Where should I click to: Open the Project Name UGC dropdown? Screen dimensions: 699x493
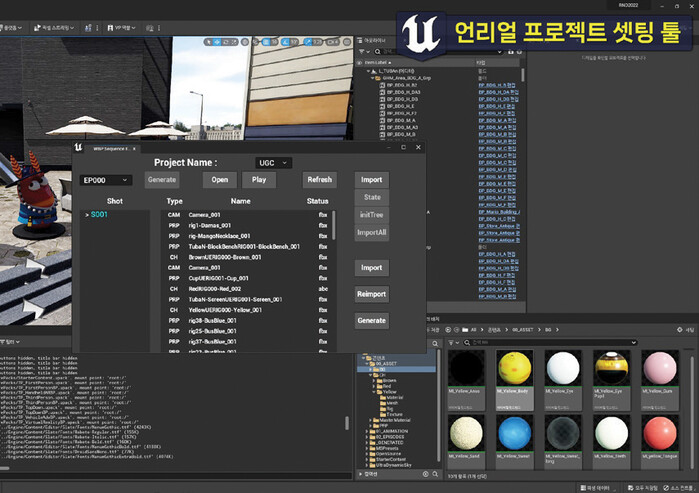(274, 163)
